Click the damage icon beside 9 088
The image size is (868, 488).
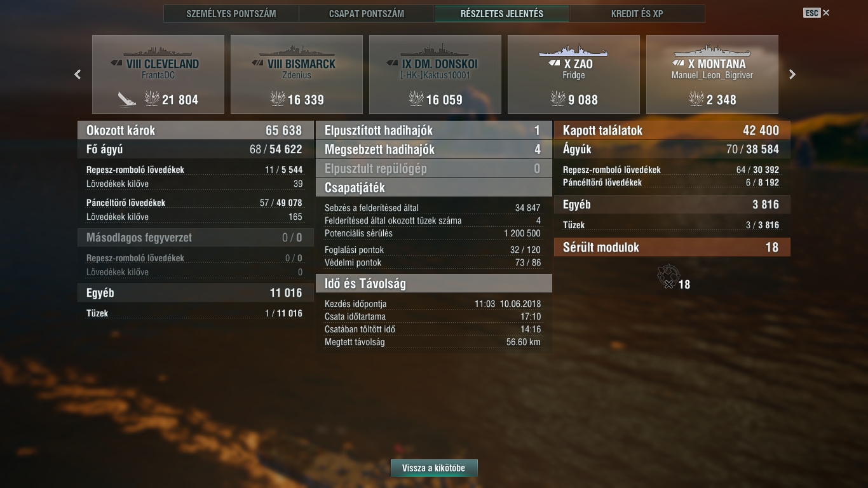coord(557,98)
